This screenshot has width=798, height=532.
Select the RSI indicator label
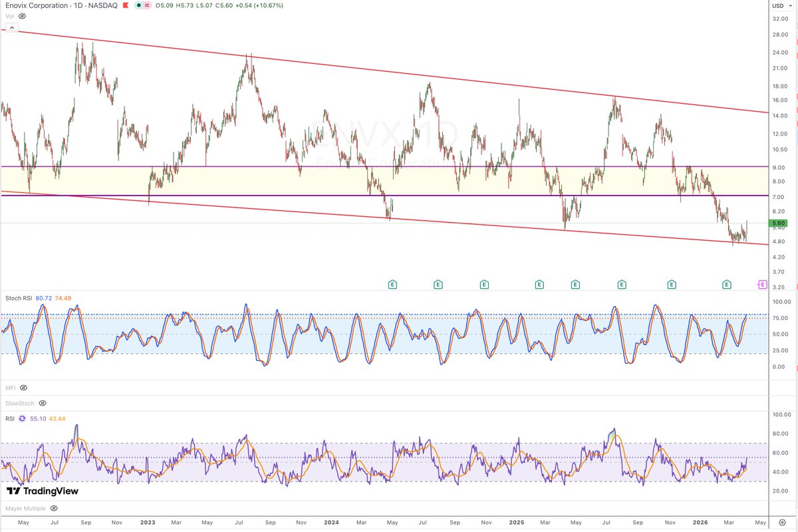point(9,419)
